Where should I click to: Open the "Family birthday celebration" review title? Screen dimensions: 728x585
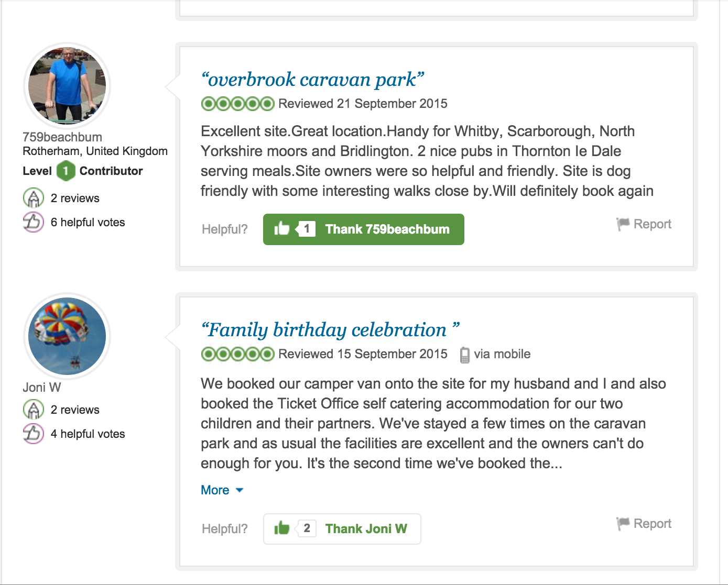330,330
